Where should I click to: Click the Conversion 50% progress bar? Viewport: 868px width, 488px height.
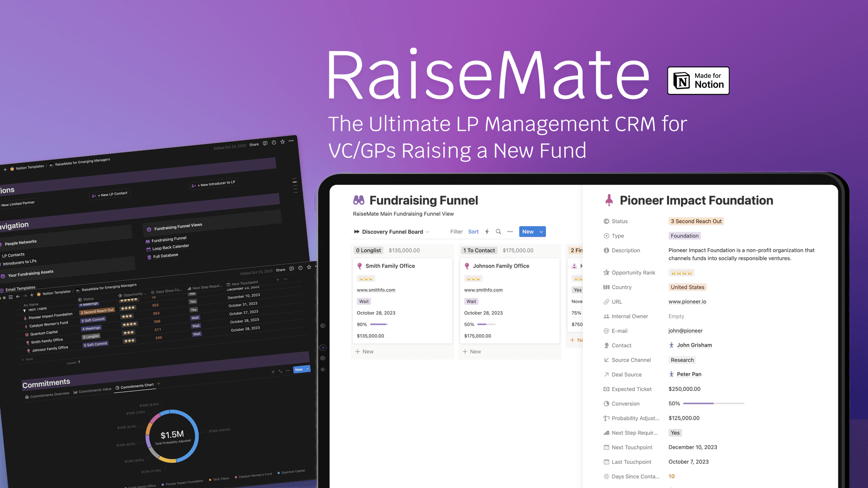tap(713, 404)
